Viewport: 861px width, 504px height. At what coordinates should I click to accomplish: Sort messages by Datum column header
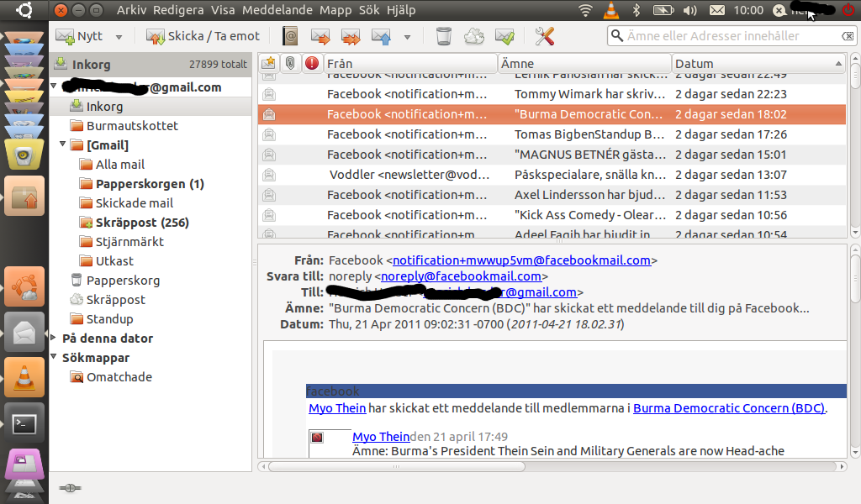[x=759, y=64]
